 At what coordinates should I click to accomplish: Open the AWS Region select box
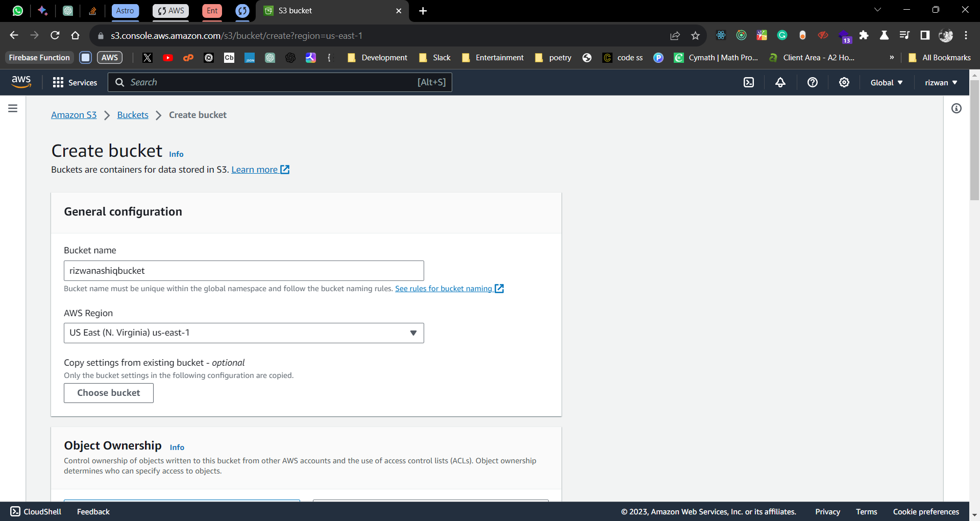244,333
